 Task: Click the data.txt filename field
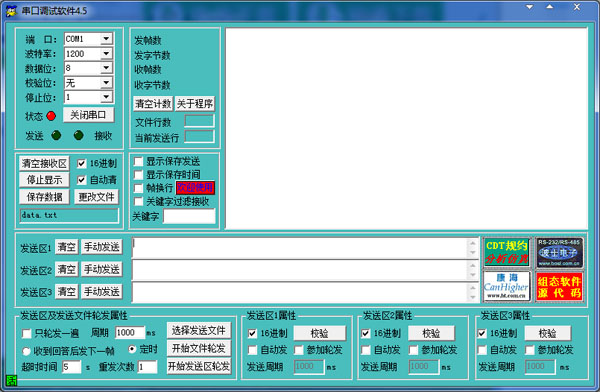point(69,215)
